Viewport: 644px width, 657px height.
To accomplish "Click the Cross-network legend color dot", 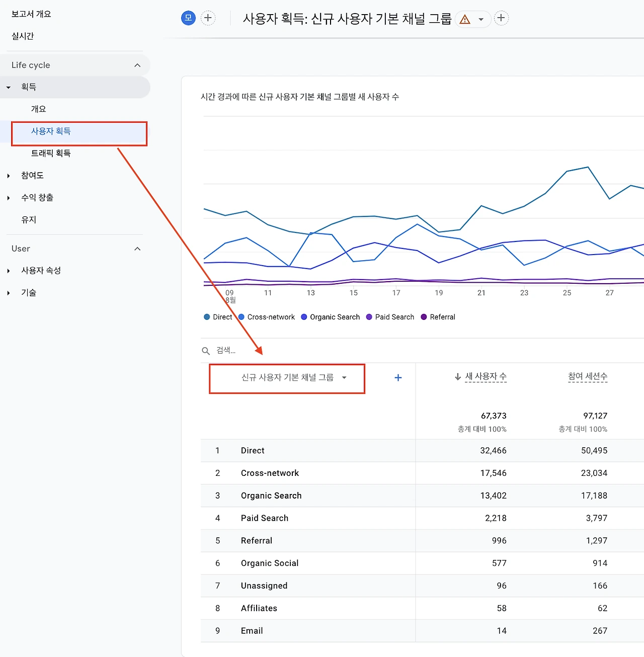I will (x=242, y=317).
